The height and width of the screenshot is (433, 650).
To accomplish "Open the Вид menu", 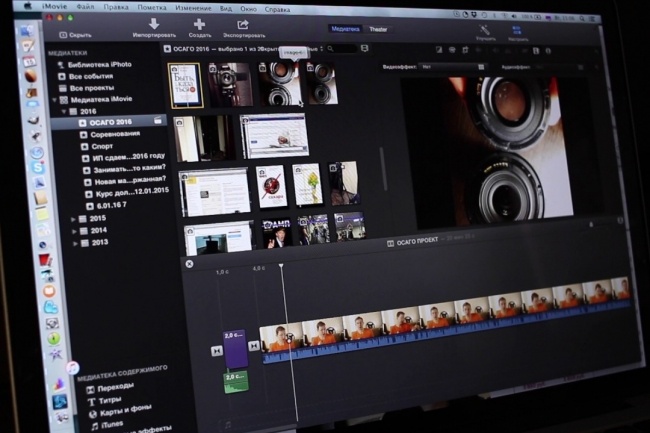I will point(226,8).
